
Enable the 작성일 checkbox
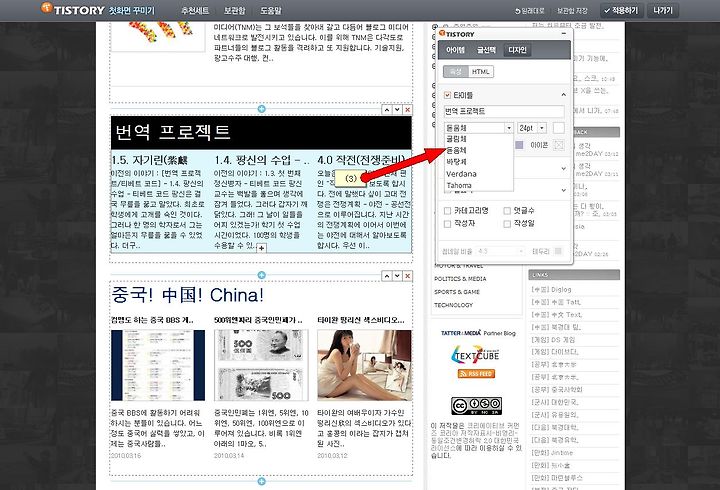click(507, 224)
